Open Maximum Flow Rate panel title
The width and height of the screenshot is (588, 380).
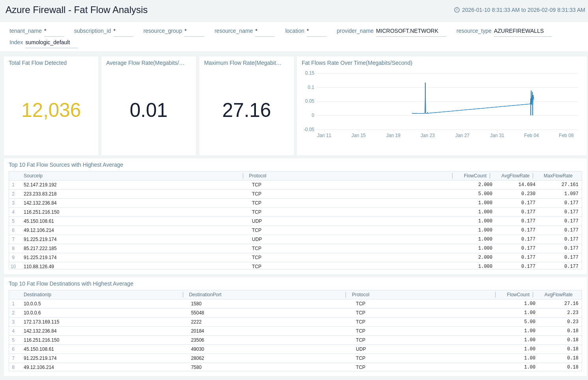[x=242, y=63]
